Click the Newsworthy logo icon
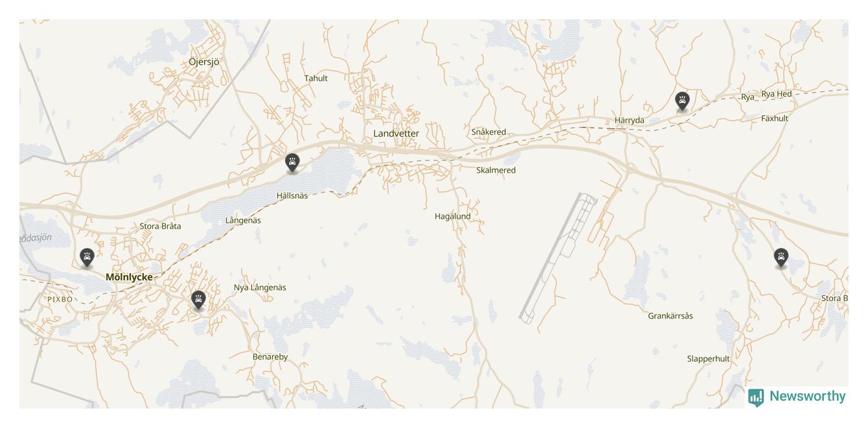 [x=756, y=397]
